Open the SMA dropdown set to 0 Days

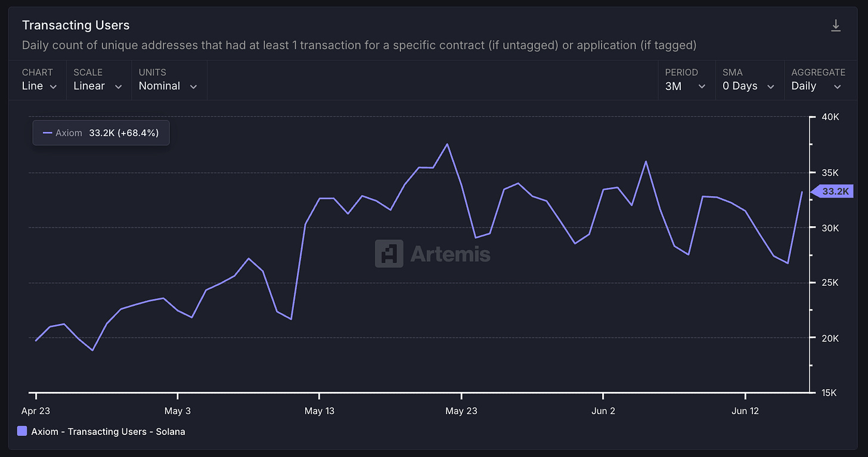pyautogui.click(x=749, y=80)
